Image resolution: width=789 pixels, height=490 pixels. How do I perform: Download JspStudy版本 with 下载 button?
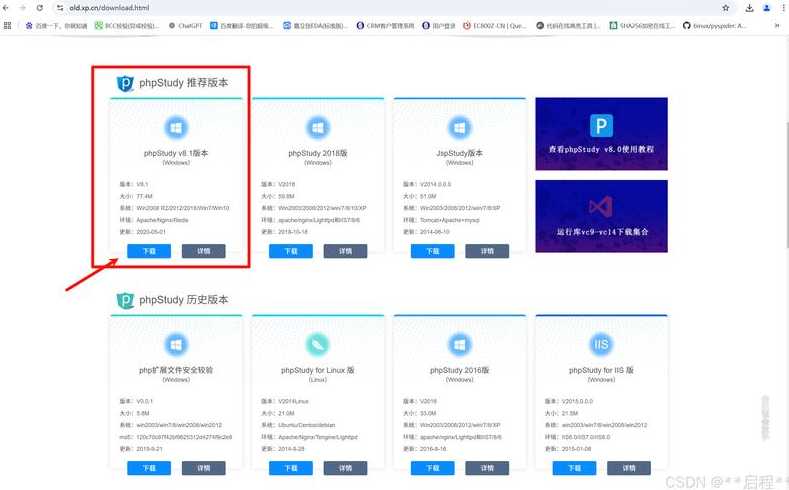(x=433, y=251)
